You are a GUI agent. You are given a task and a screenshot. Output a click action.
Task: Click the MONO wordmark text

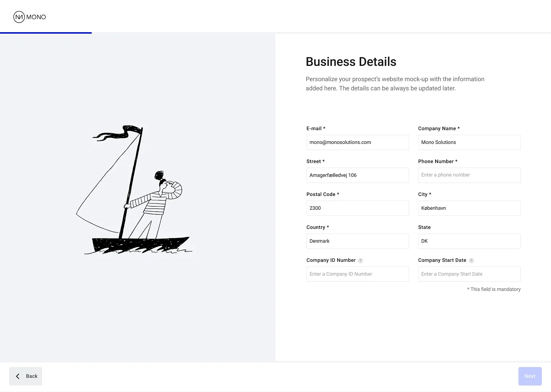pyautogui.click(x=36, y=17)
